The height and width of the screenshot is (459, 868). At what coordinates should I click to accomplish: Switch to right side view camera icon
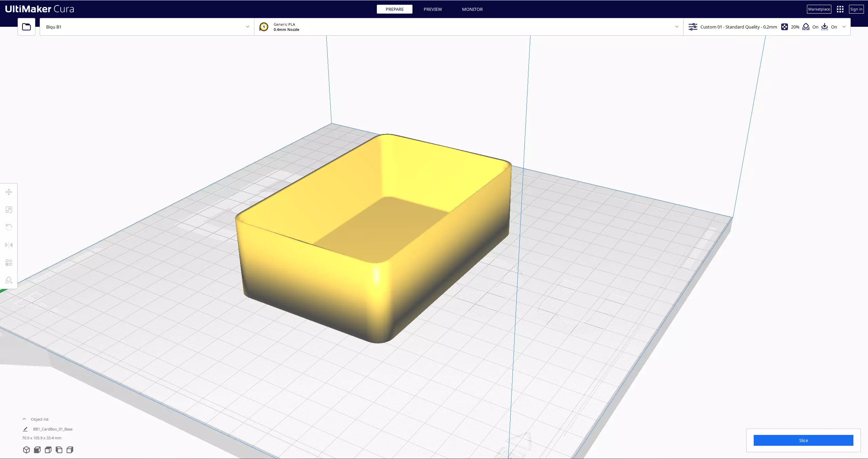(x=70, y=450)
